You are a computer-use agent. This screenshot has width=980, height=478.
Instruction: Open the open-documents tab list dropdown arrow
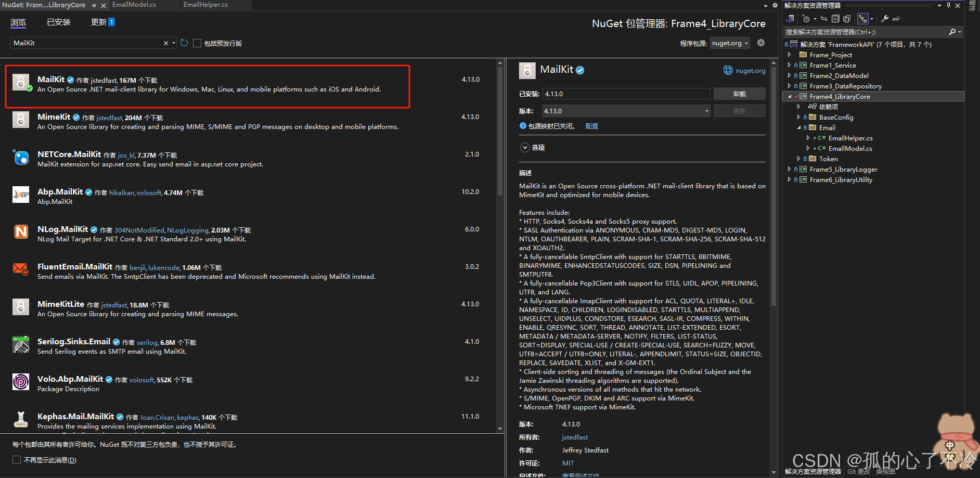(x=765, y=6)
